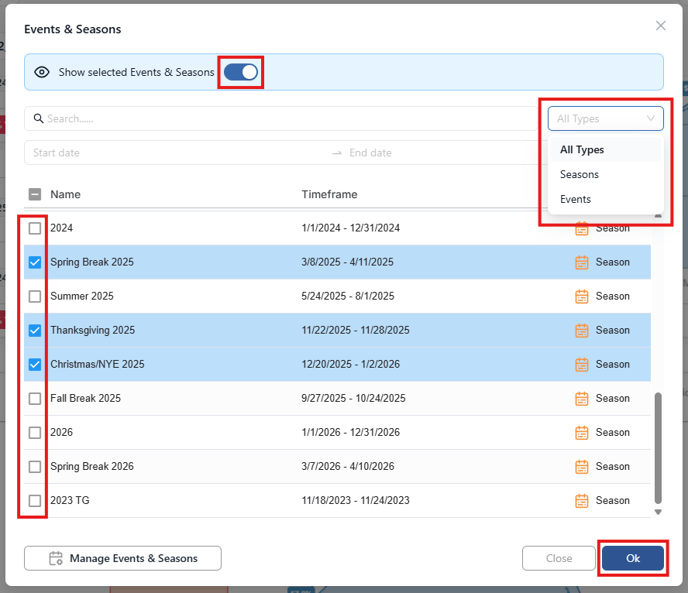Click the eye icon beside Show selected
The height and width of the screenshot is (593, 688).
pos(42,72)
